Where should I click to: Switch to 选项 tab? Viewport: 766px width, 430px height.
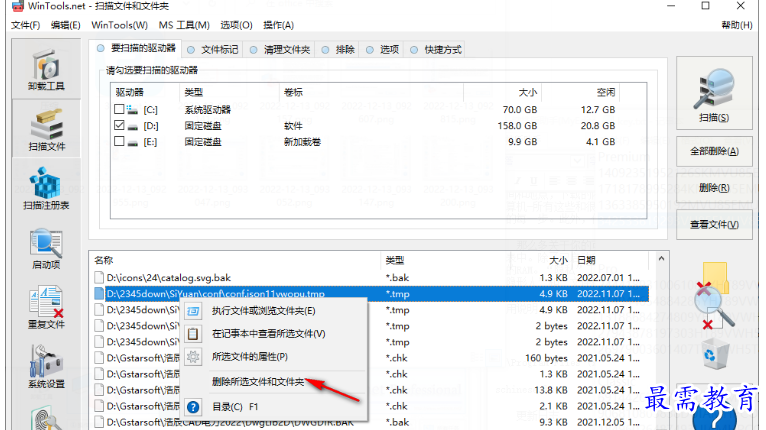(383, 49)
